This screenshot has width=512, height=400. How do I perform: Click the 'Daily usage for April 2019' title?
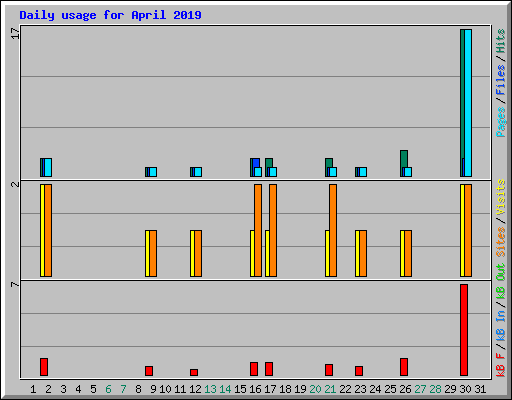(x=110, y=15)
